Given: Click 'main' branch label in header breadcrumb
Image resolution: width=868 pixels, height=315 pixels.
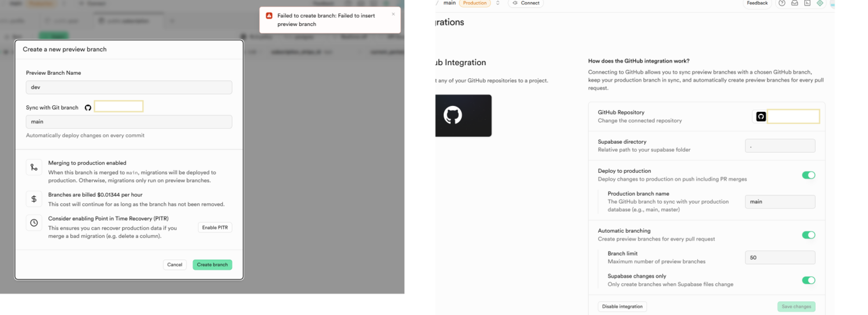Looking at the screenshot, I should pos(449,3).
